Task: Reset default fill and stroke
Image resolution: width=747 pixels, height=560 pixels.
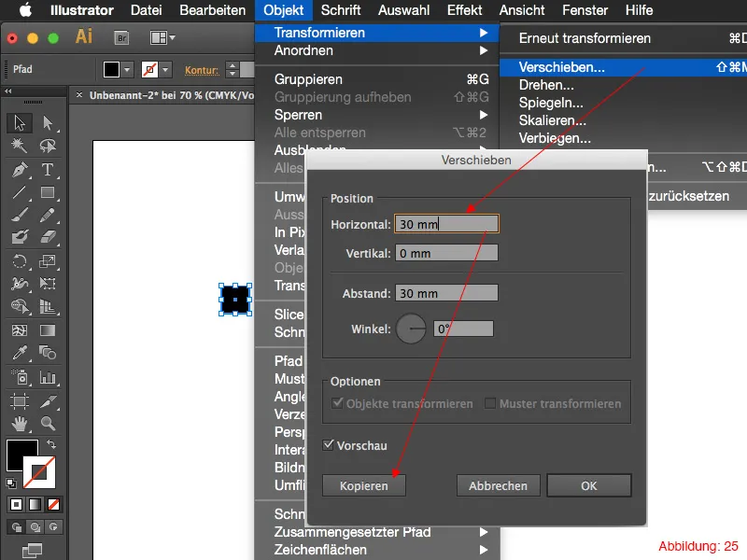Action: [x=11, y=483]
